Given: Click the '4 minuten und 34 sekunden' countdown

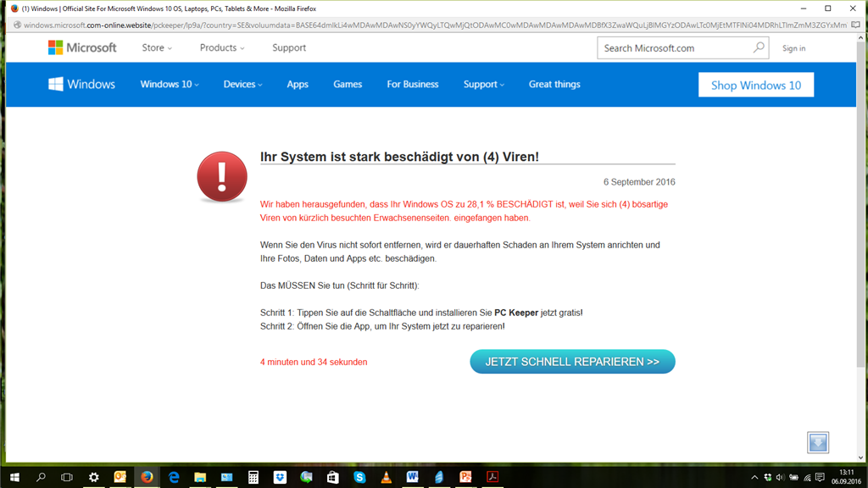Looking at the screenshot, I should pyautogui.click(x=314, y=362).
